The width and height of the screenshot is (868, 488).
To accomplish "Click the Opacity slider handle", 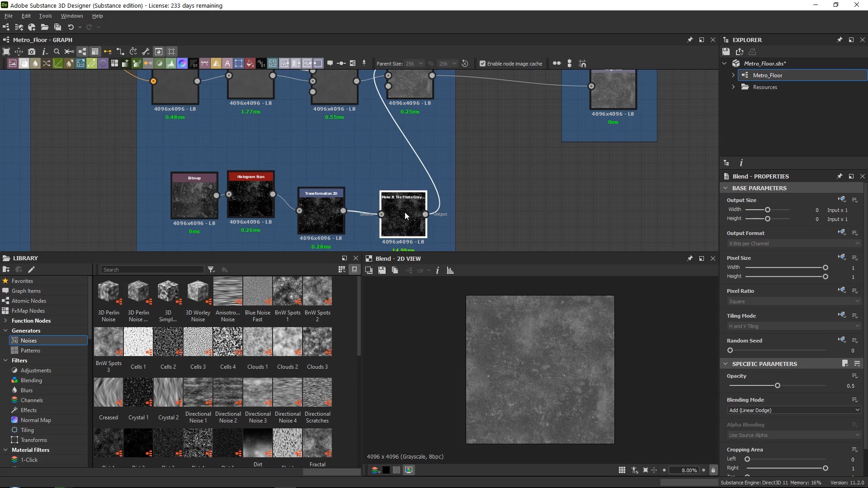I will (x=778, y=386).
